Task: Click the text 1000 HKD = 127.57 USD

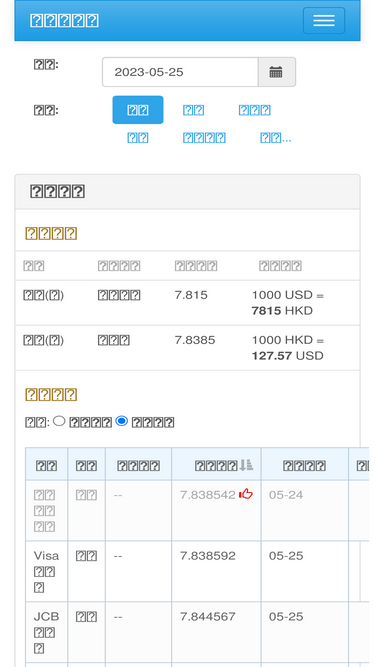Action: (x=287, y=348)
